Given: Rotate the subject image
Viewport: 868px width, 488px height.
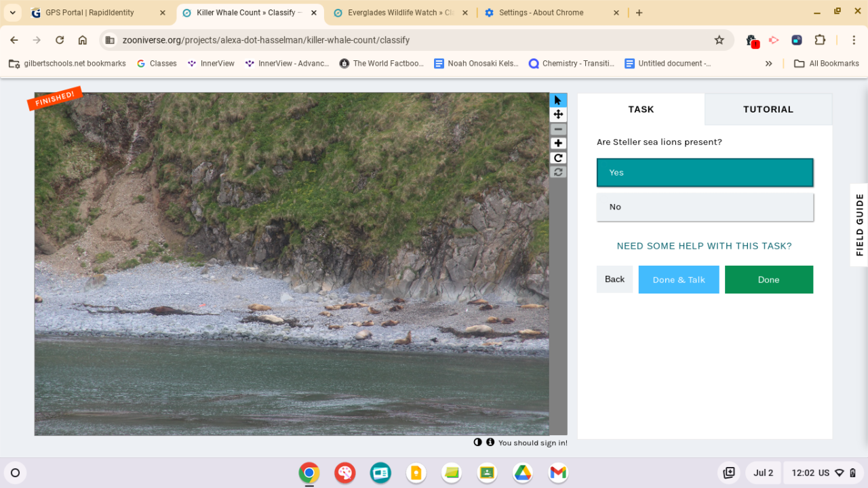Looking at the screenshot, I should pos(558,158).
